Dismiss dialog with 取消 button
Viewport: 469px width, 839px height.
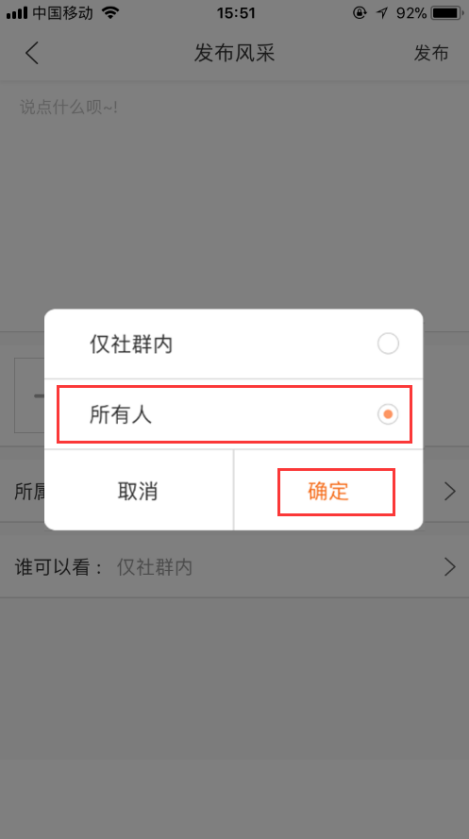139,491
